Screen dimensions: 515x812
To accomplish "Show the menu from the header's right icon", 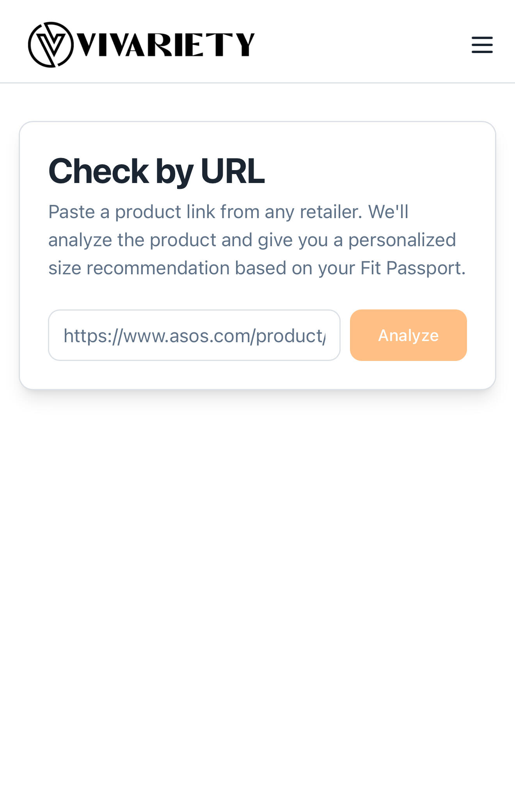I will pyautogui.click(x=482, y=45).
